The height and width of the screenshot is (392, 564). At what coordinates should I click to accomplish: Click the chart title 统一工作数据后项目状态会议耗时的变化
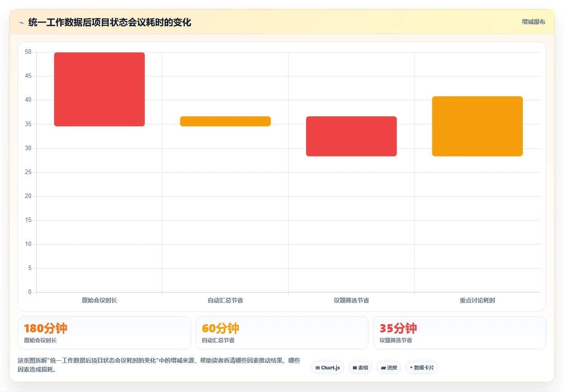tap(110, 22)
